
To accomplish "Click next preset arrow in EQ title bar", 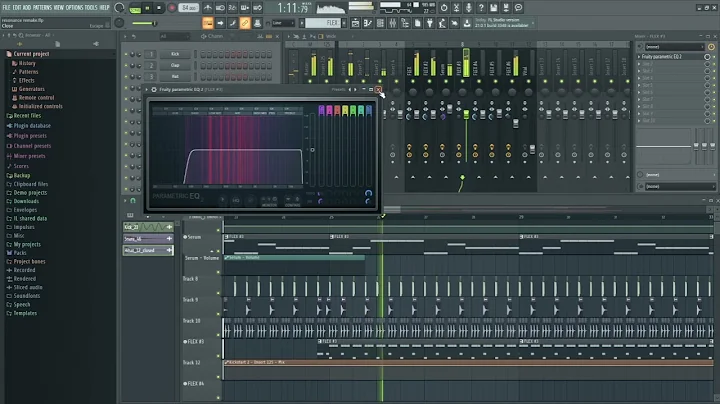I will (355, 90).
